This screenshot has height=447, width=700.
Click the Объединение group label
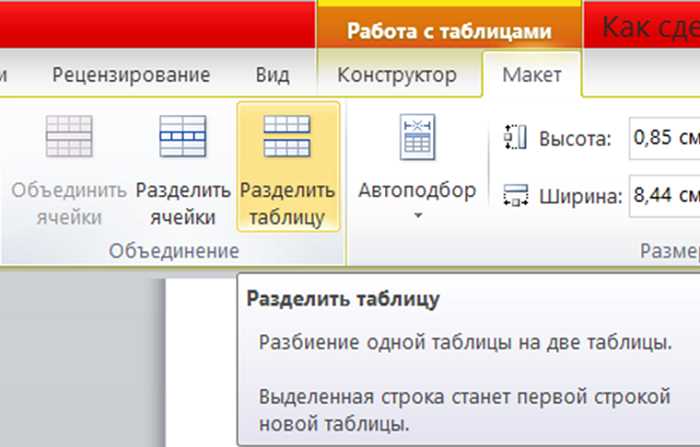(174, 251)
